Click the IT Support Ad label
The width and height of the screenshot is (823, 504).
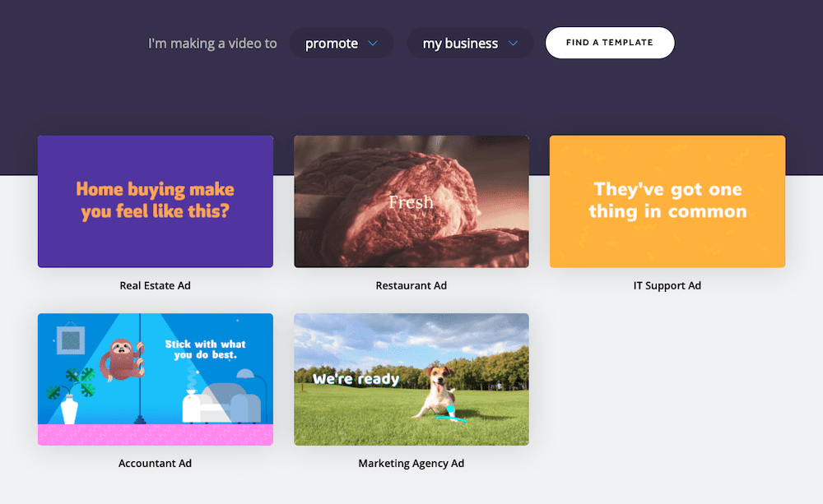coord(667,285)
